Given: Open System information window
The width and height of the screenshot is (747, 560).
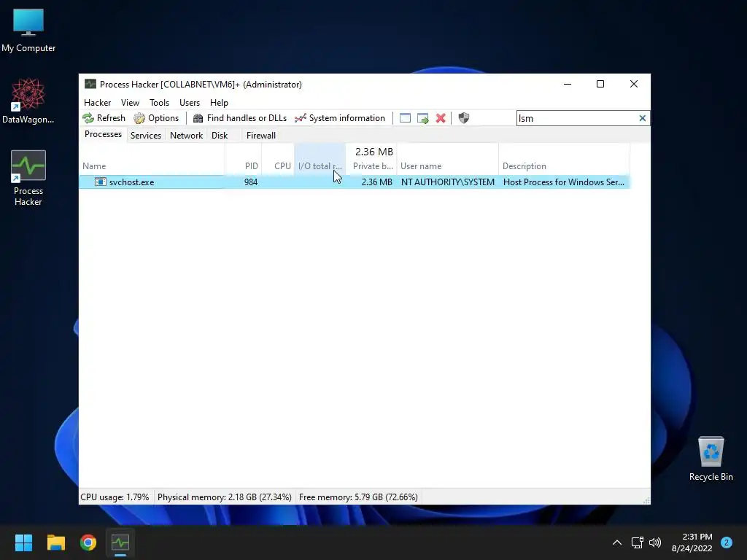Looking at the screenshot, I should (340, 118).
